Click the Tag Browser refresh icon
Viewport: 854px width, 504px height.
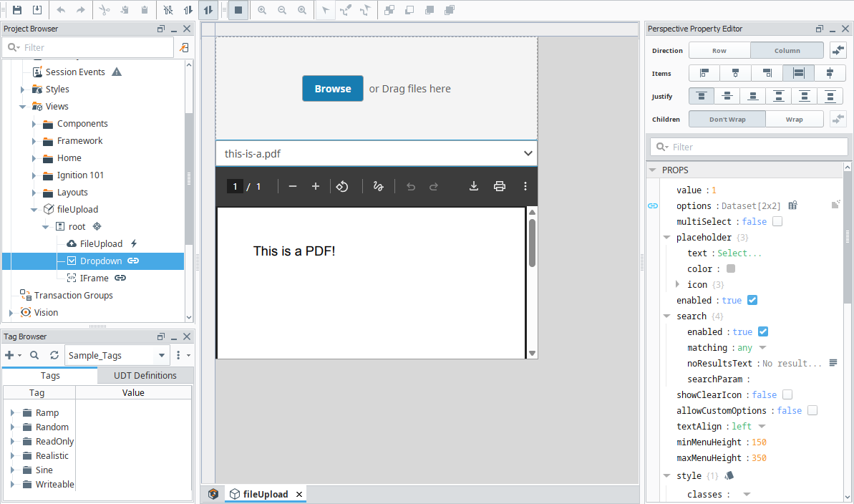[54, 355]
